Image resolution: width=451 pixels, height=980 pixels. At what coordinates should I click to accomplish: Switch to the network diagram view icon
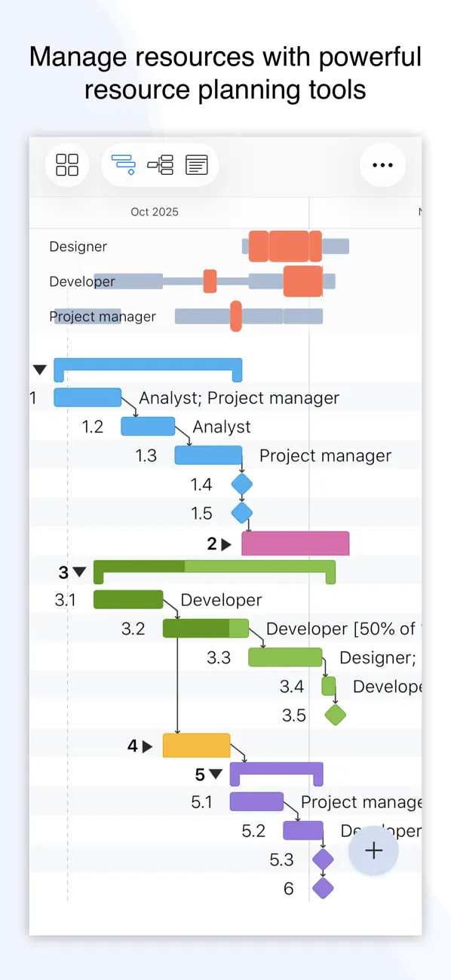pyautogui.click(x=160, y=164)
